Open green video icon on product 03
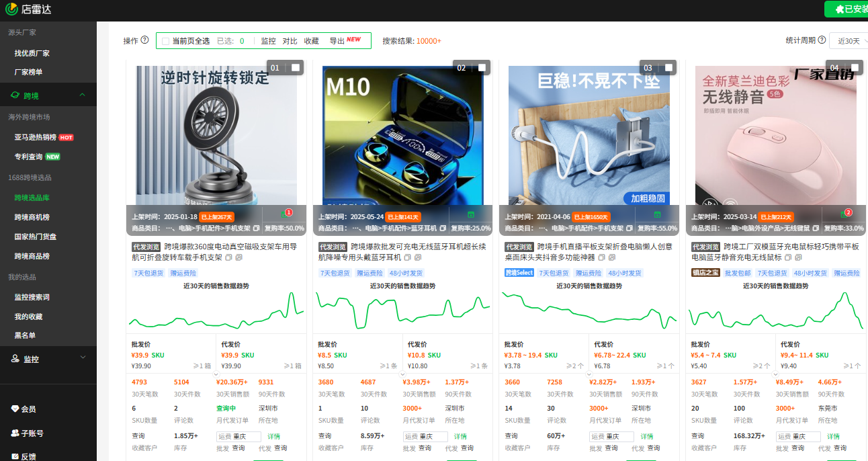Image resolution: width=868 pixels, height=461 pixels. 657,214
